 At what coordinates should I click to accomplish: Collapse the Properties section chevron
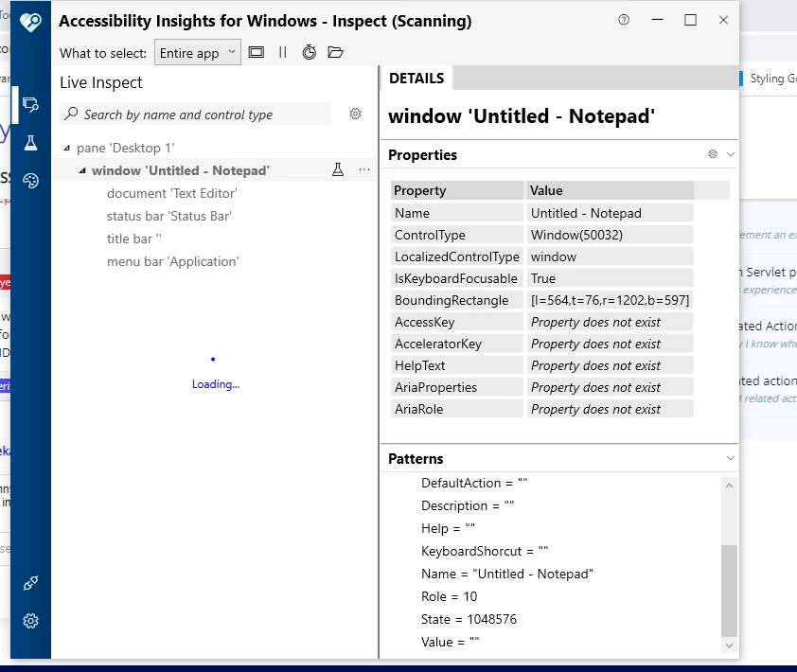tap(731, 154)
